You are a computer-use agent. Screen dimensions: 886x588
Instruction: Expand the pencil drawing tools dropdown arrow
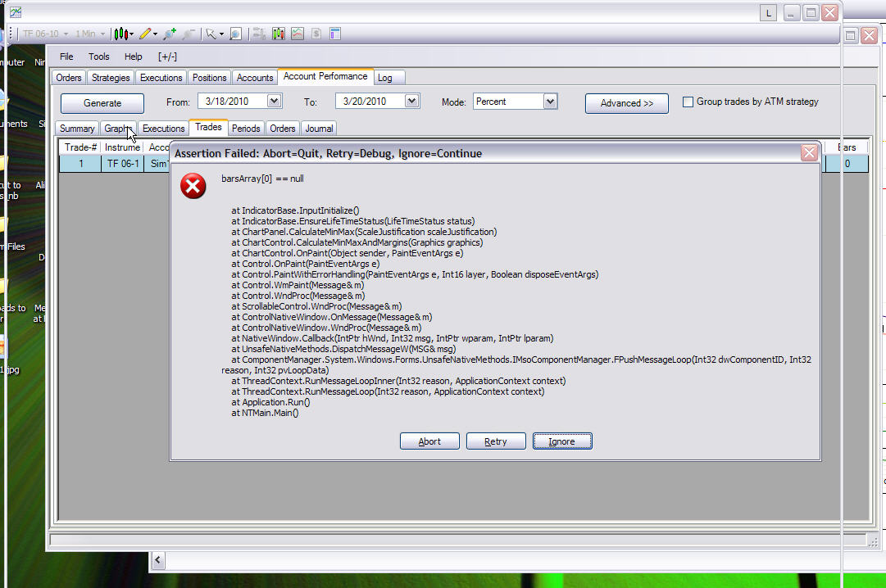coord(155,34)
